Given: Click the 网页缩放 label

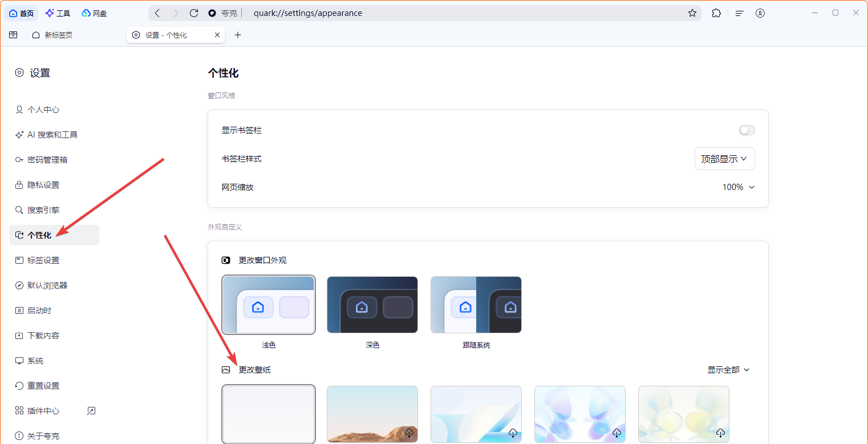Looking at the screenshot, I should pos(238,187).
